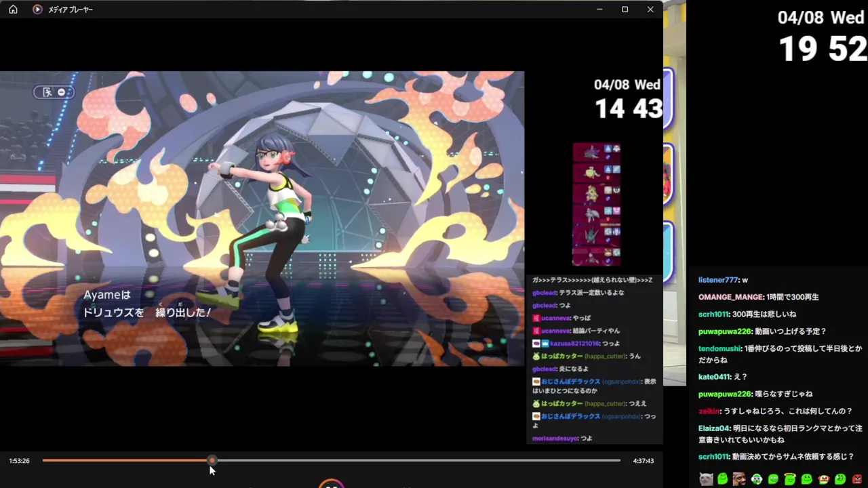Screen dimensions: 868x488
Task: Click scrh1011's message 動画決めてからサムネ依頼する感じ?
Action: [793, 457]
